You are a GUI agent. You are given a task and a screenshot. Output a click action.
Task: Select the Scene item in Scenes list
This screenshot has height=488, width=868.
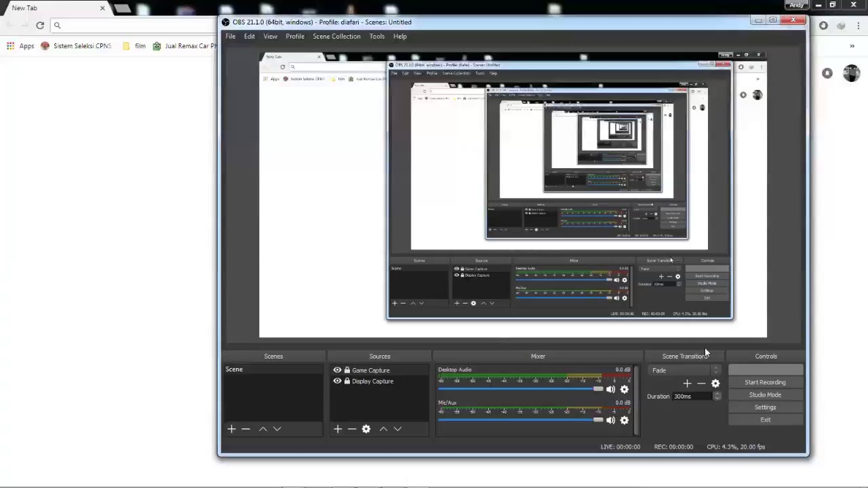(x=273, y=369)
